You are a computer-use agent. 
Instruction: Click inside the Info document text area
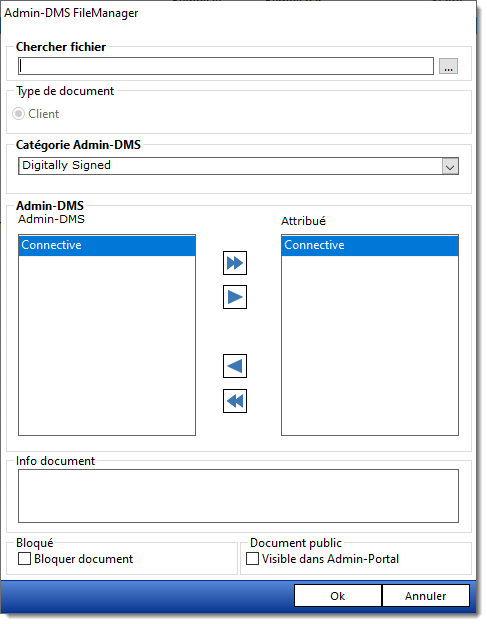[238, 496]
